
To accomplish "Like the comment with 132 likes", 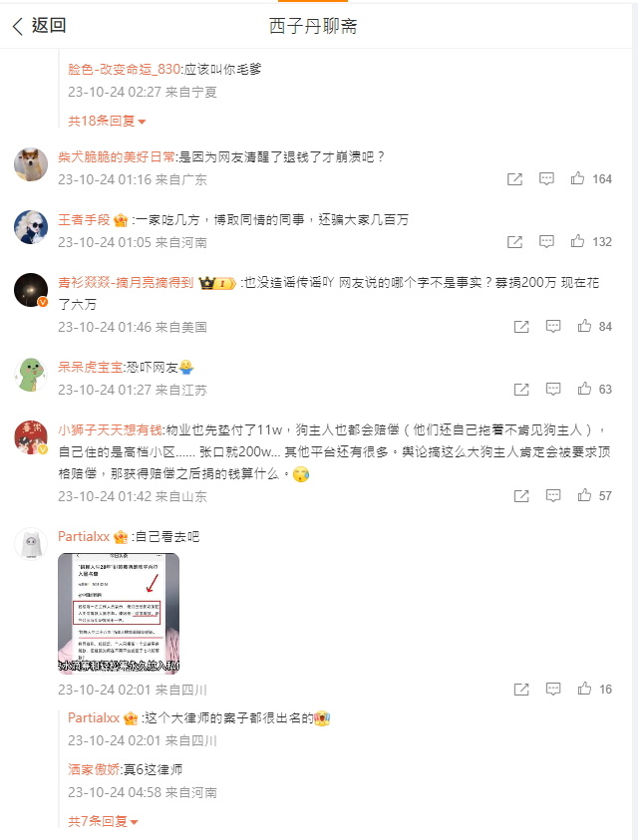I will [577, 241].
